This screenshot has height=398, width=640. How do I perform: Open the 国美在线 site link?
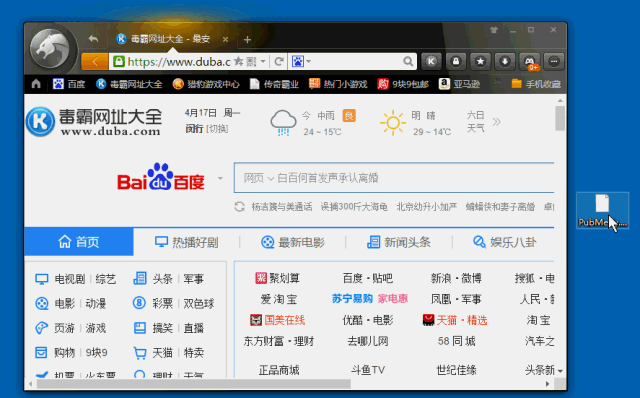(278, 320)
